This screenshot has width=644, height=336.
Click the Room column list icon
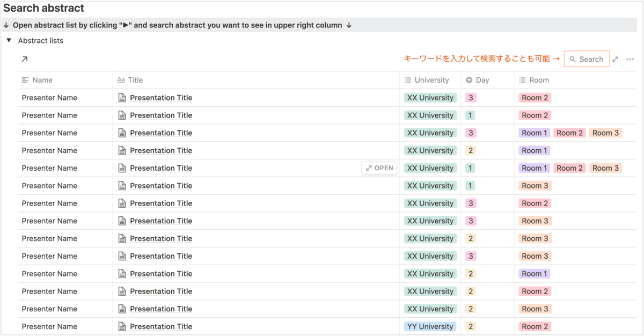pyautogui.click(x=522, y=80)
